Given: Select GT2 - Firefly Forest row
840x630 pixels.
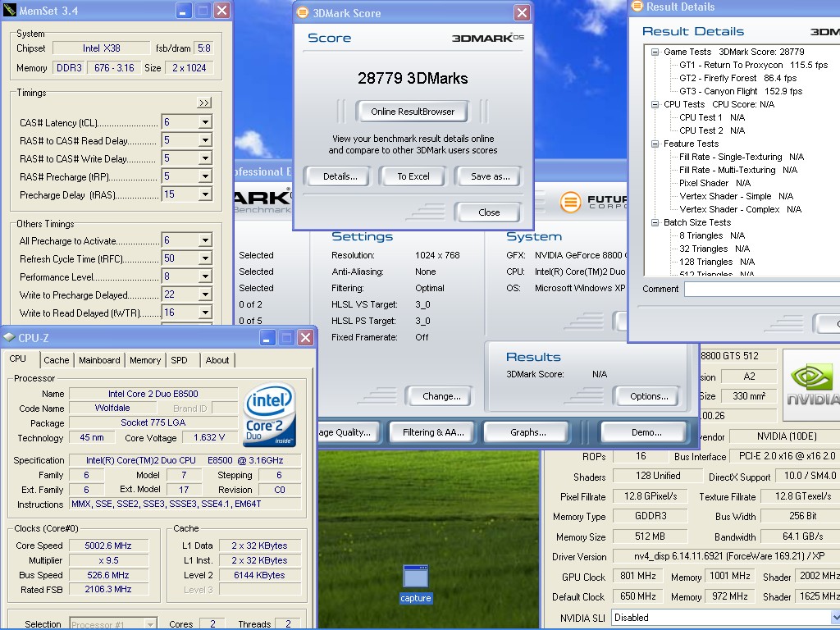Looking at the screenshot, I should (737, 78).
